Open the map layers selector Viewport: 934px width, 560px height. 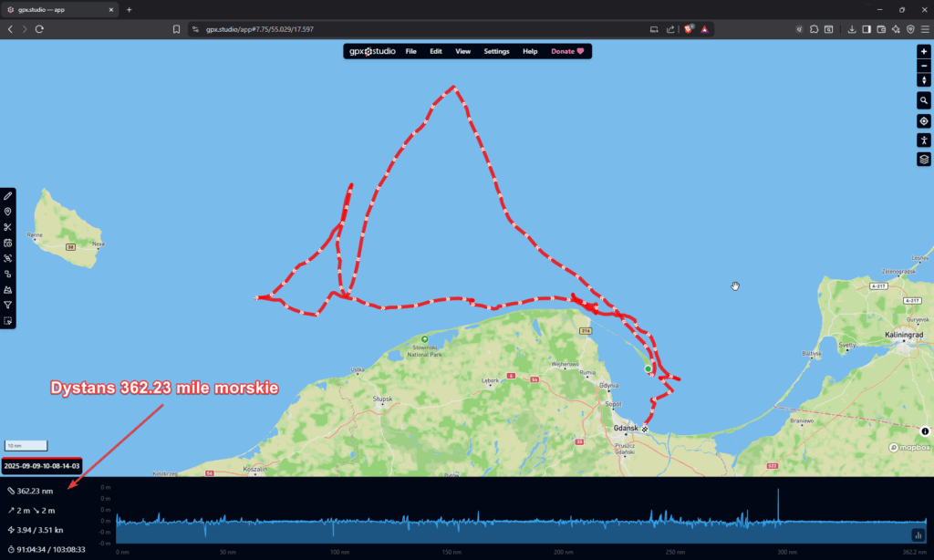924,159
